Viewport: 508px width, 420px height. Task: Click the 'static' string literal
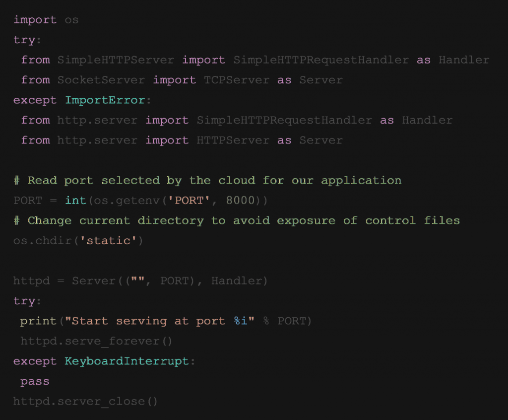pyautogui.click(x=108, y=241)
